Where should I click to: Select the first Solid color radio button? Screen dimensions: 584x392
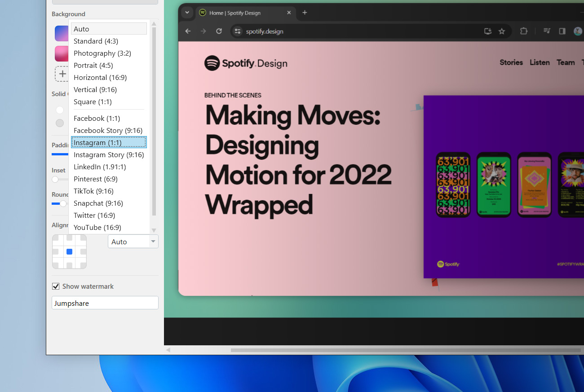click(59, 109)
